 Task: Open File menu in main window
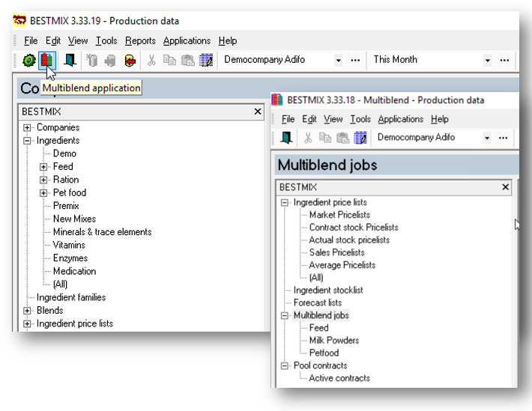coord(31,40)
